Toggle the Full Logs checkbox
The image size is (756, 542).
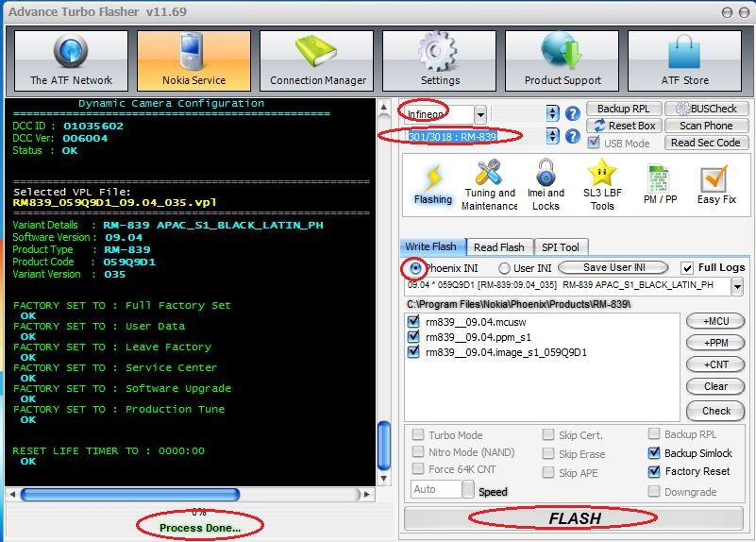[686, 268]
